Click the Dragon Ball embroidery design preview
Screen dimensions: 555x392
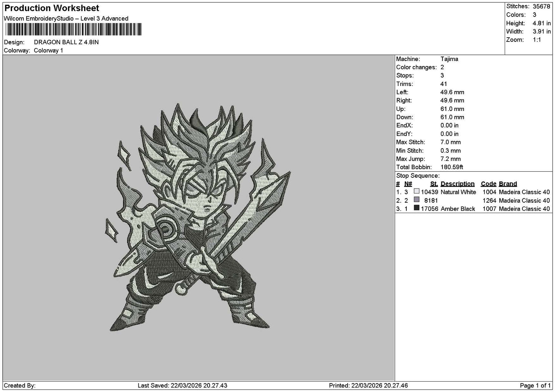(x=198, y=217)
